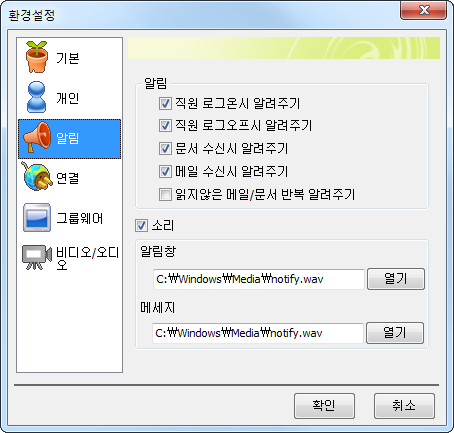This screenshot has width=454, height=433.
Task: Select the 알림 megaphone icon
Action: coord(37,137)
